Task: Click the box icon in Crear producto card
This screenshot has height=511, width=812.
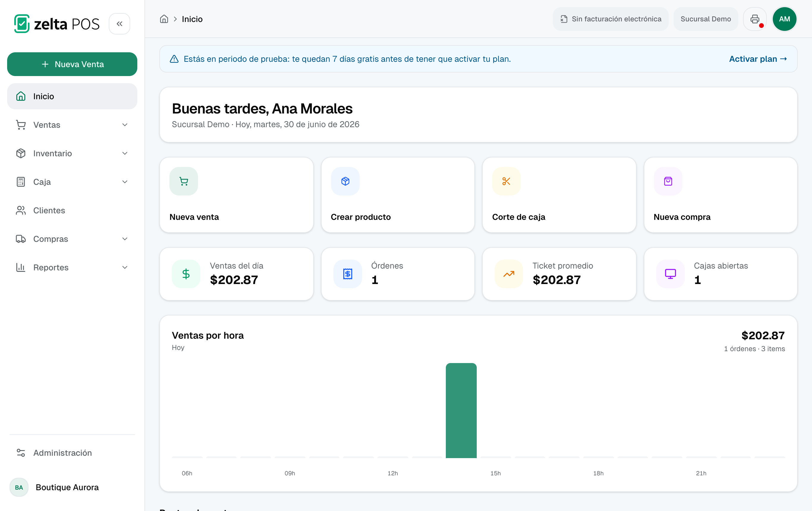Action: pos(345,181)
